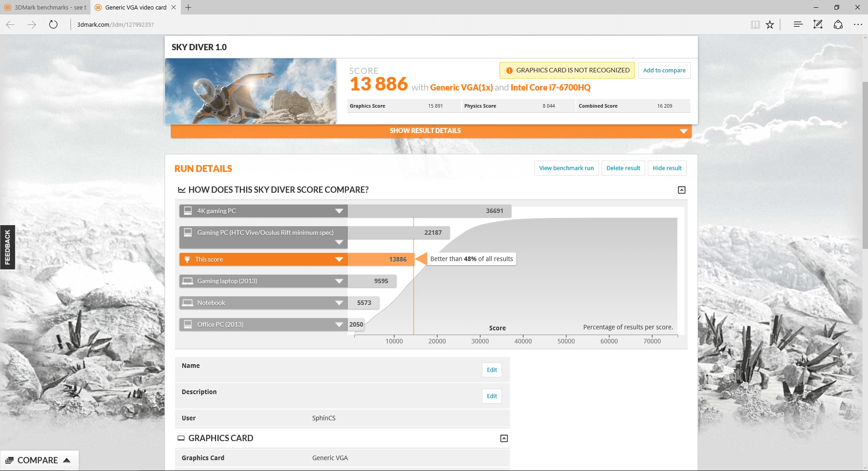Collapse the Graphics Card section
Image resolution: width=868 pixels, height=471 pixels.
[504, 438]
